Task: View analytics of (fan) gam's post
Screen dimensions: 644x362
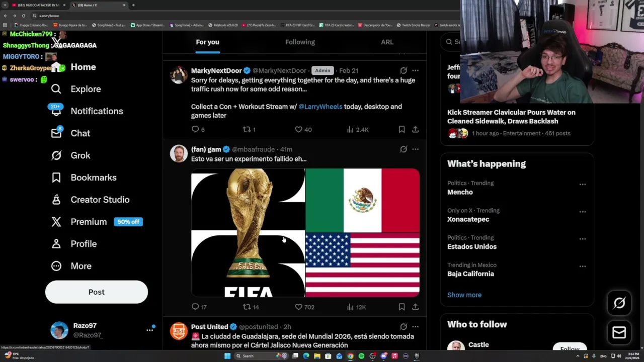Action: [x=356, y=307]
